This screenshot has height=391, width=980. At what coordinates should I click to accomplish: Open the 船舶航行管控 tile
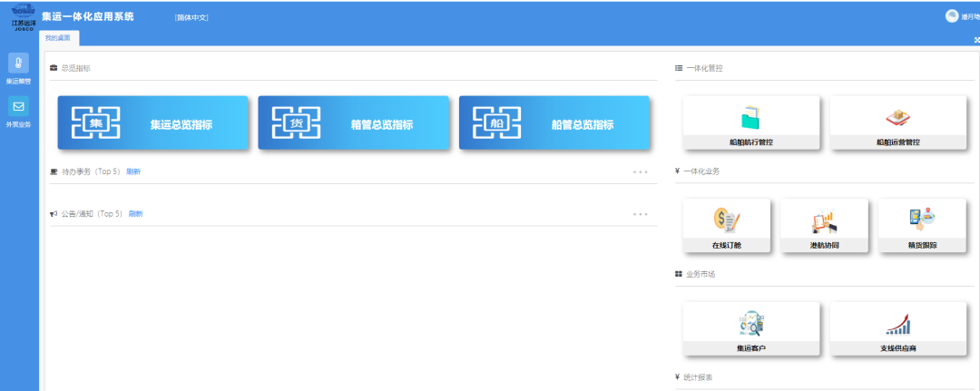point(750,123)
